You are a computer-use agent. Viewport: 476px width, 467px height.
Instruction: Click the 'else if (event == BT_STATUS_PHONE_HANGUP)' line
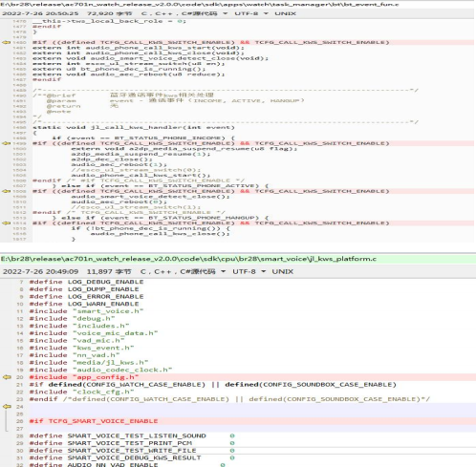click(161, 218)
